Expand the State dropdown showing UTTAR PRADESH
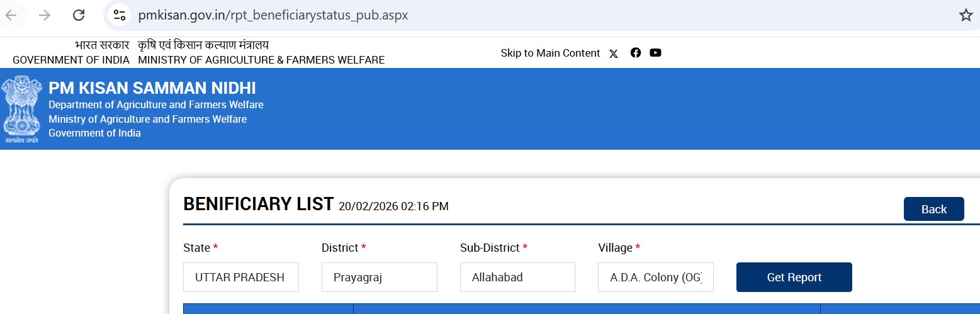 point(240,278)
